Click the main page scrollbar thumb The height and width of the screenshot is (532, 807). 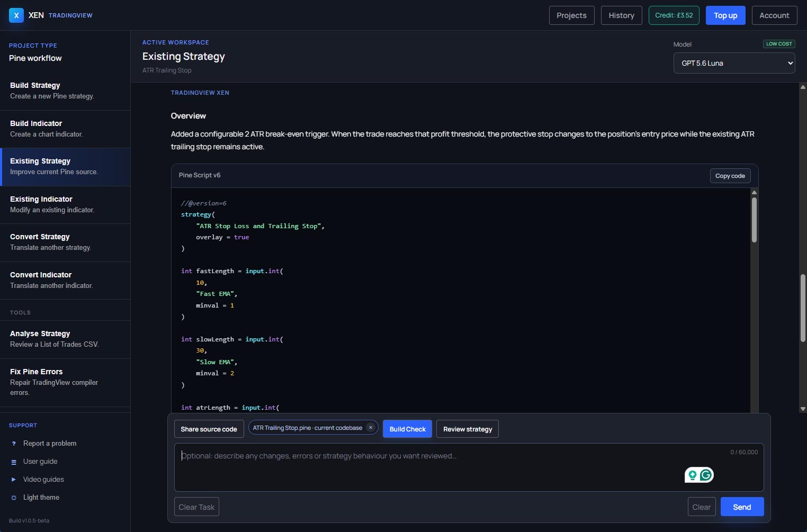pyautogui.click(x=803, y=308)
